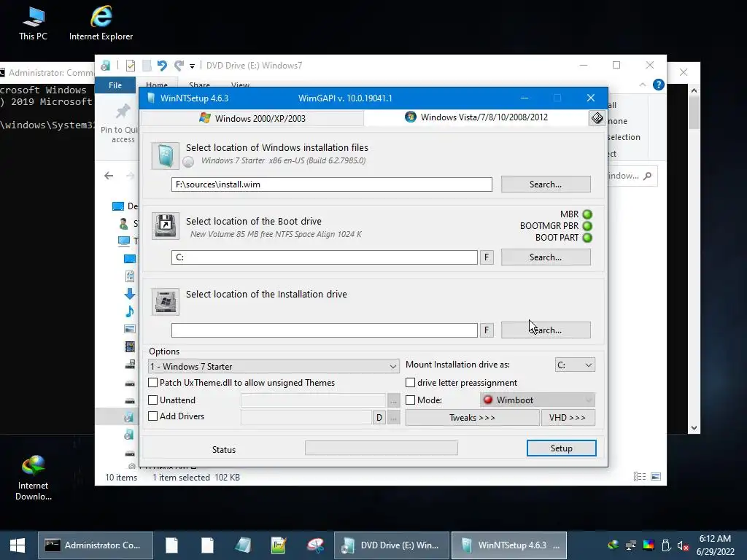Switch Explorer to details view
747x560 pixels.
639,477
